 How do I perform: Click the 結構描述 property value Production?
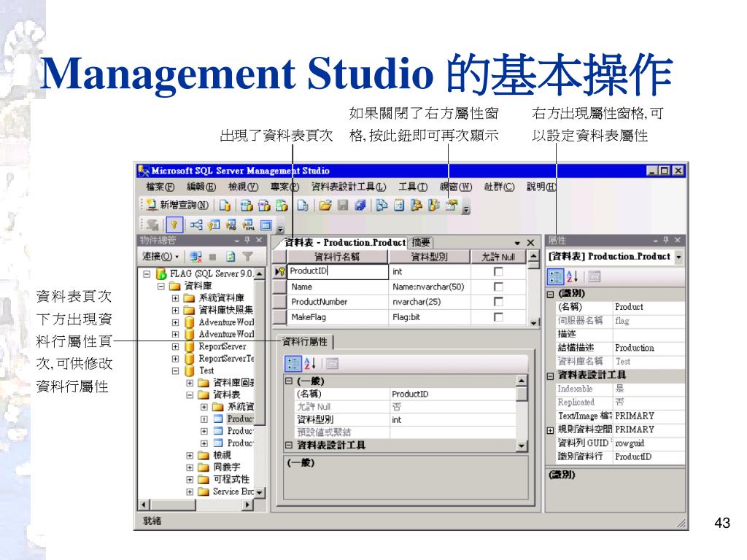pyautogui.click(x=649, y=348)
